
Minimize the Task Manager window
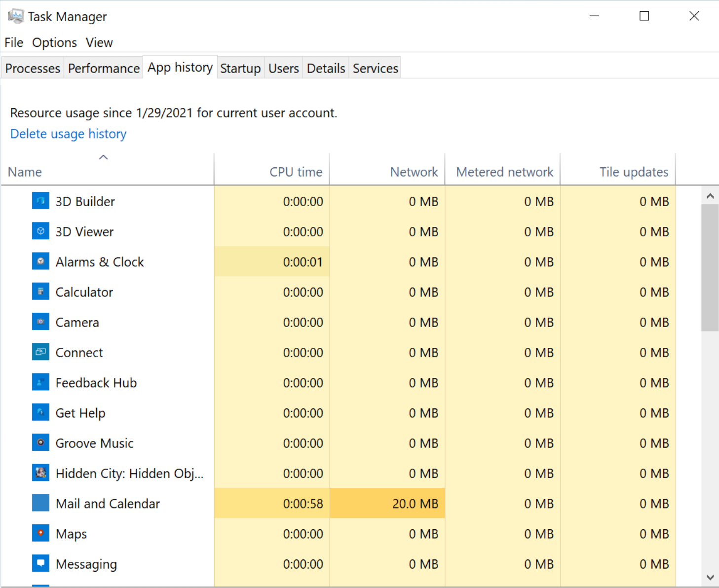point(594,16)
